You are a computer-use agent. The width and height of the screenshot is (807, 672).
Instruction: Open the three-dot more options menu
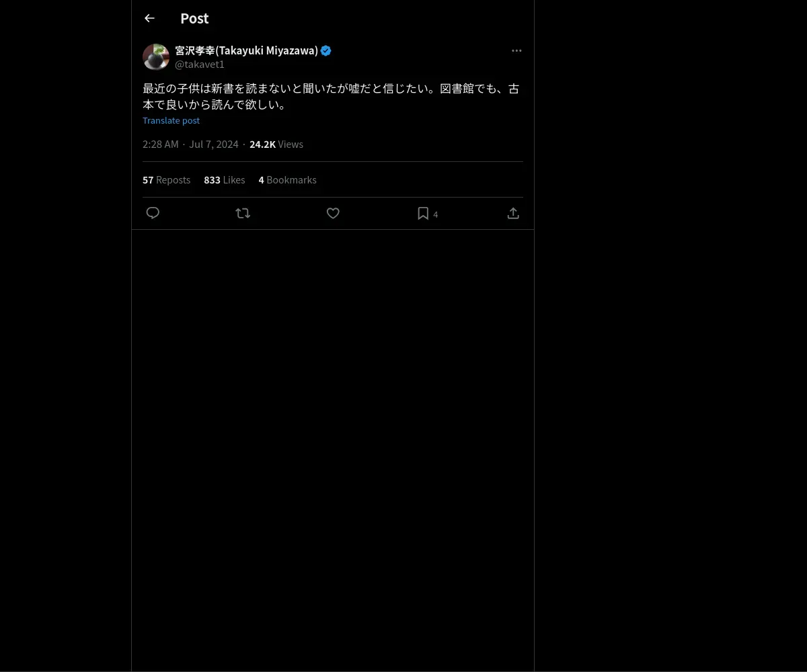(x=516, y=50)
